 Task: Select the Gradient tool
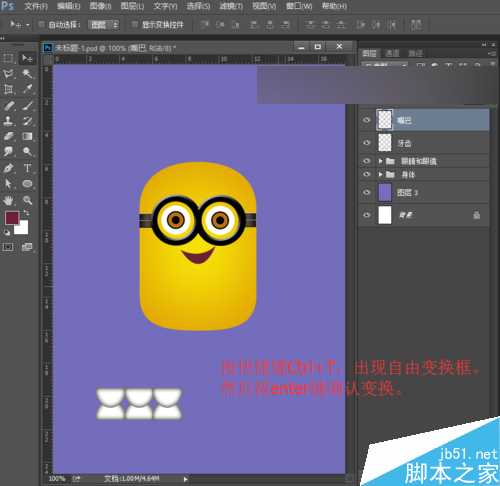pos(27,136)
